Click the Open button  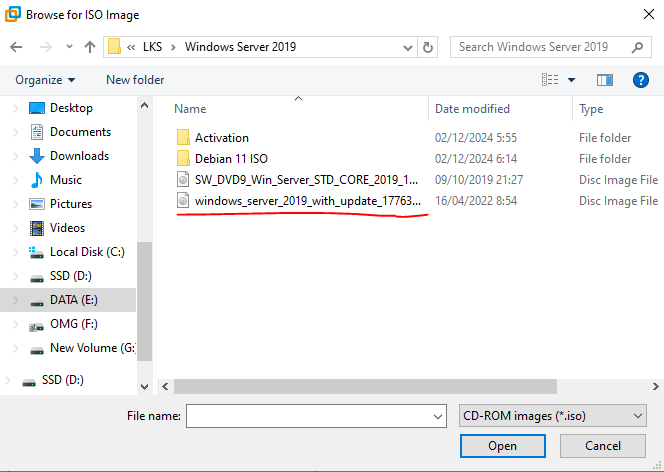[x=502, y=446]
